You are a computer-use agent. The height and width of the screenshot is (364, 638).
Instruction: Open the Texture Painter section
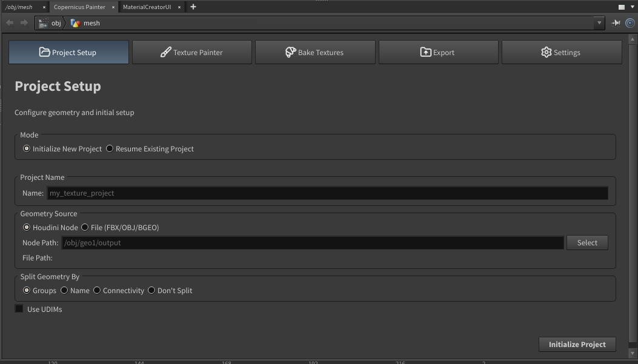(x=191, y=52)
